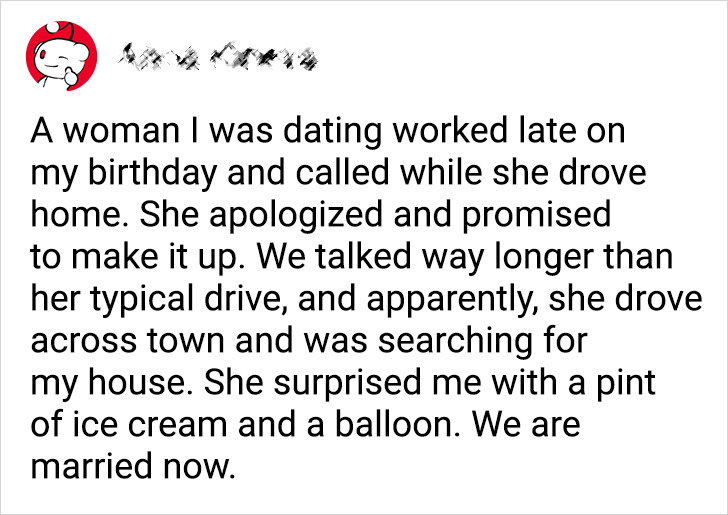Click the word 'searching' in the post
728x515 pixels.
tap(455, 341)
